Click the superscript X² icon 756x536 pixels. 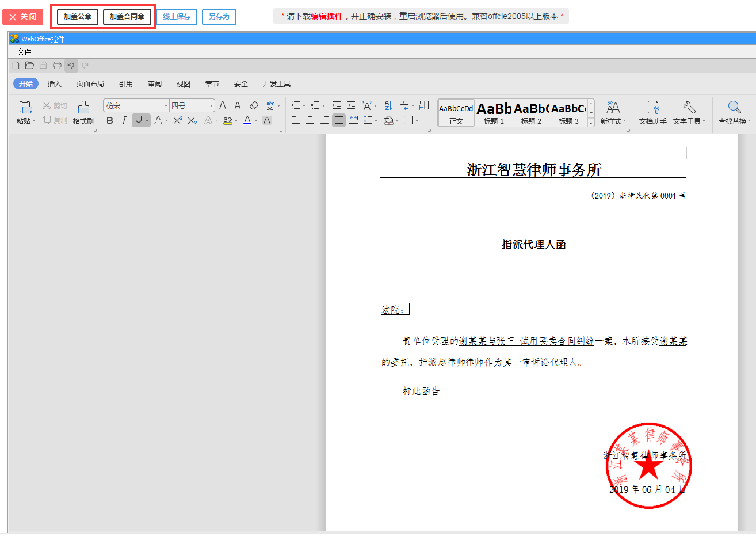pos(178,120)
